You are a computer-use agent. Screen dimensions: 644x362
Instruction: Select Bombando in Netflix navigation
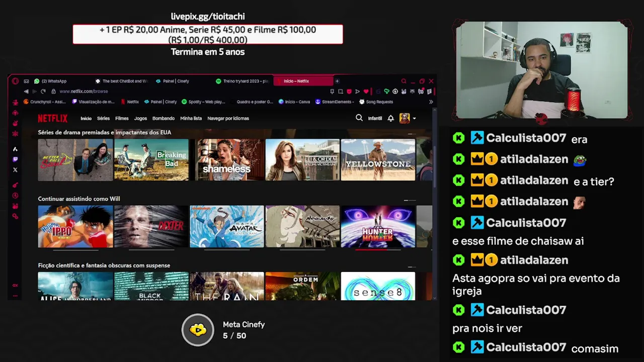coord(164,118)
